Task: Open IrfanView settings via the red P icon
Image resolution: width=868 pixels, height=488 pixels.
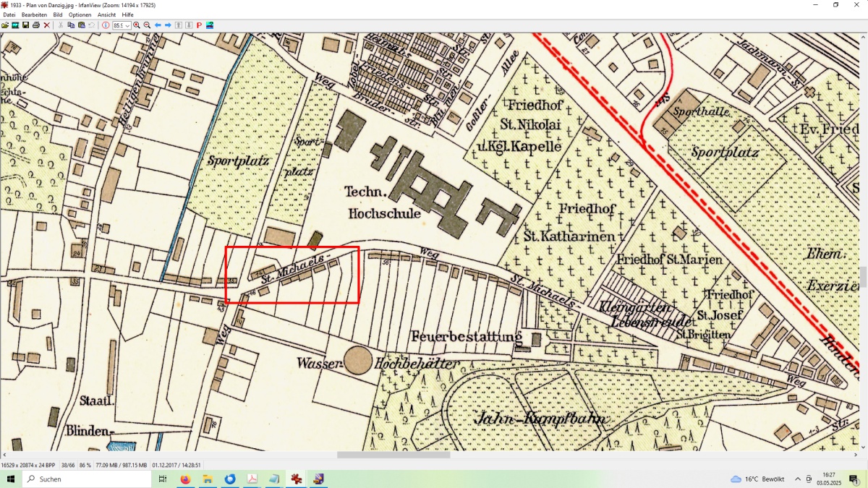Action: (199, 25)
